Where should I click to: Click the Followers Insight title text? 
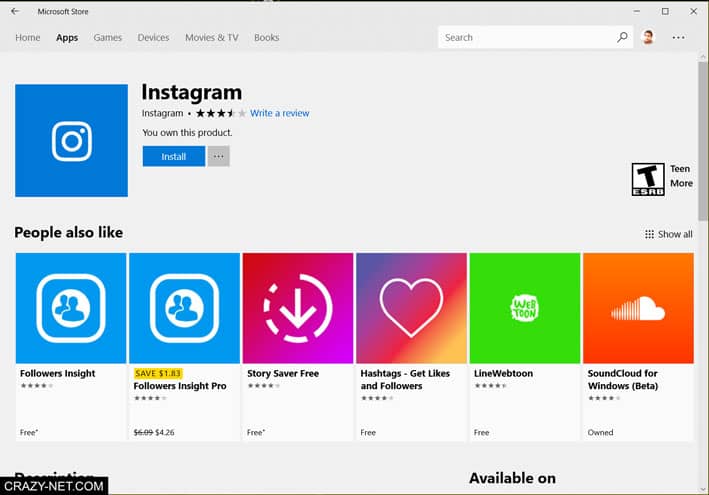(x=57, y=373)
